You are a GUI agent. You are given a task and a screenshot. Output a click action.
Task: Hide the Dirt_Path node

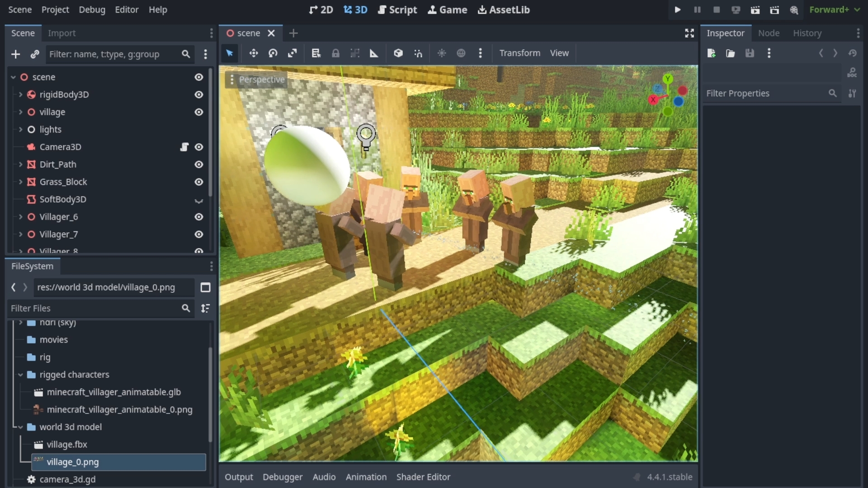[199, 164]
